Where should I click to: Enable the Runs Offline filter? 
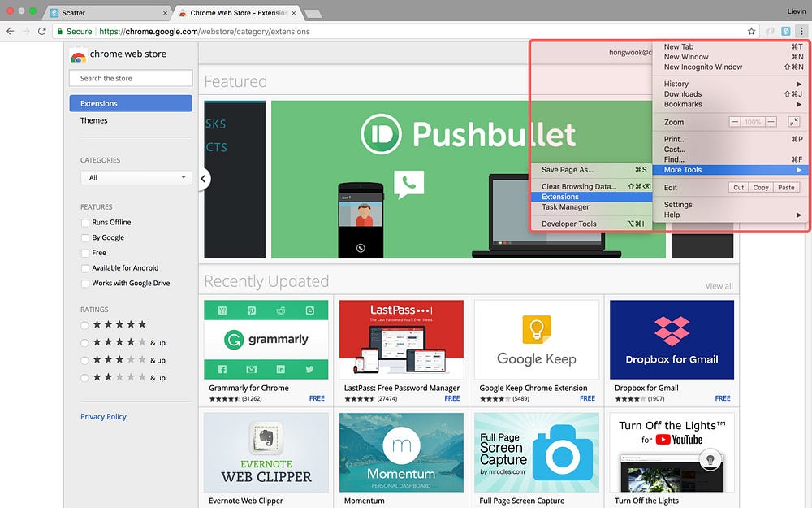click(85, 223)
